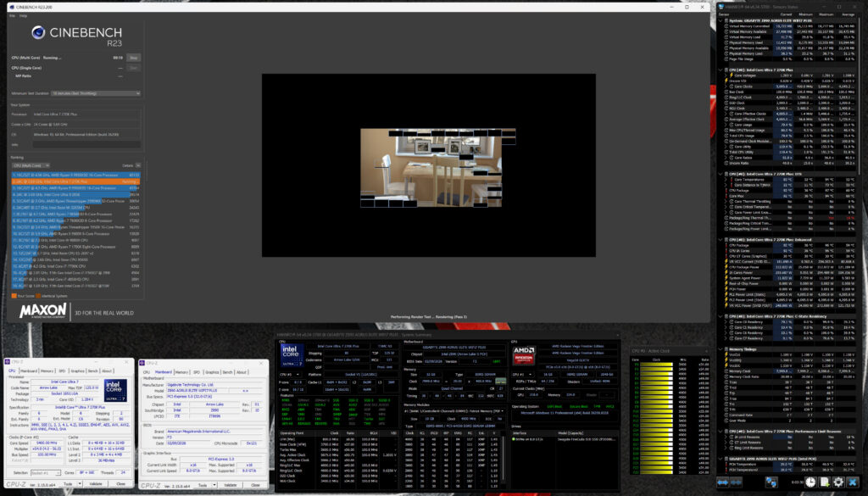Expand the Core Clocks sensor row
Image resolution: width=868 pixels, height=496 pixels.
coord(726,86)
